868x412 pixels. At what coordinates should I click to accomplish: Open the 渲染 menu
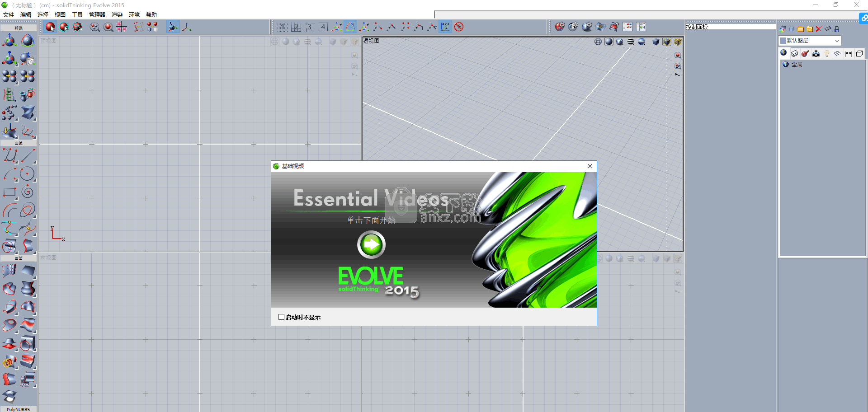click(117, 14)
